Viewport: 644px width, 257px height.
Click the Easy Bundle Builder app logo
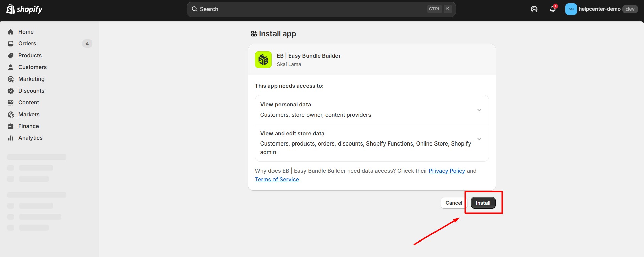point(263,60)
